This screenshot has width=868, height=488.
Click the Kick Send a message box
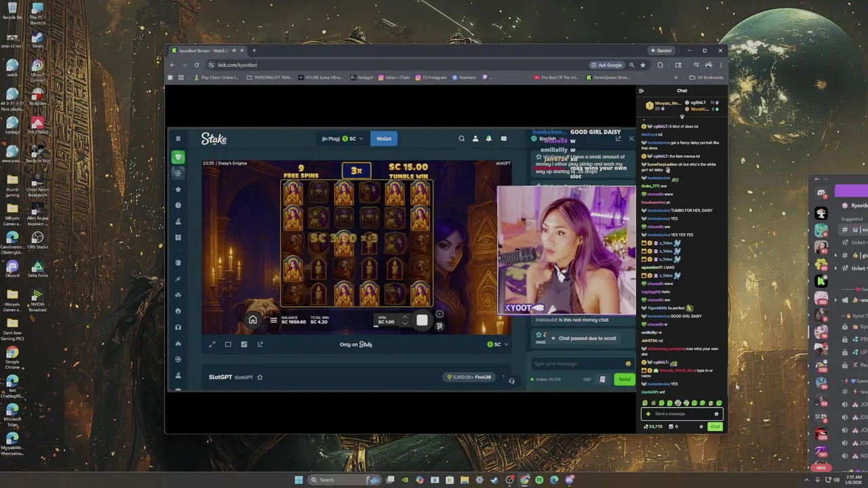[681, 413]
